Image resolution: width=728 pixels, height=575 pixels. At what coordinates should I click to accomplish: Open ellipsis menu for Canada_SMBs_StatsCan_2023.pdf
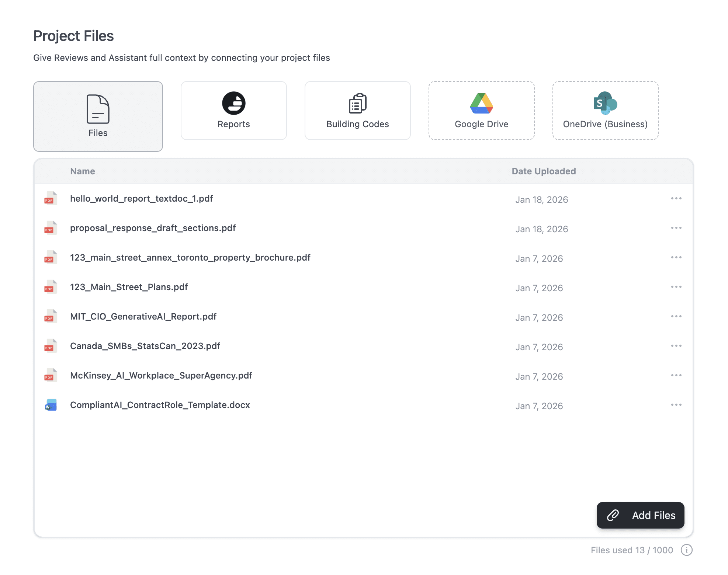tap(676, 346)
